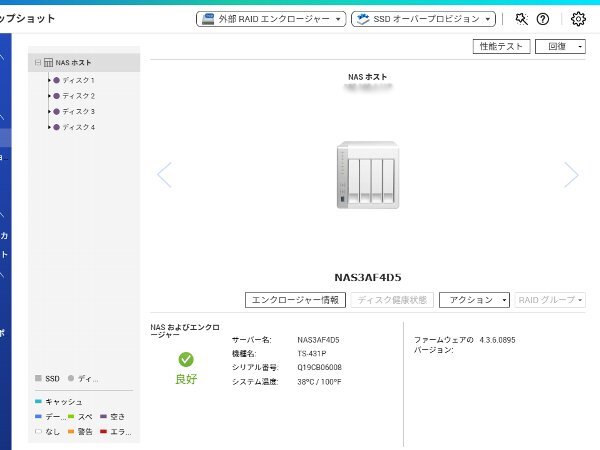Open the SSD オーバープロビジョン dropdown

pyautogui.click(x=423, y=19)
